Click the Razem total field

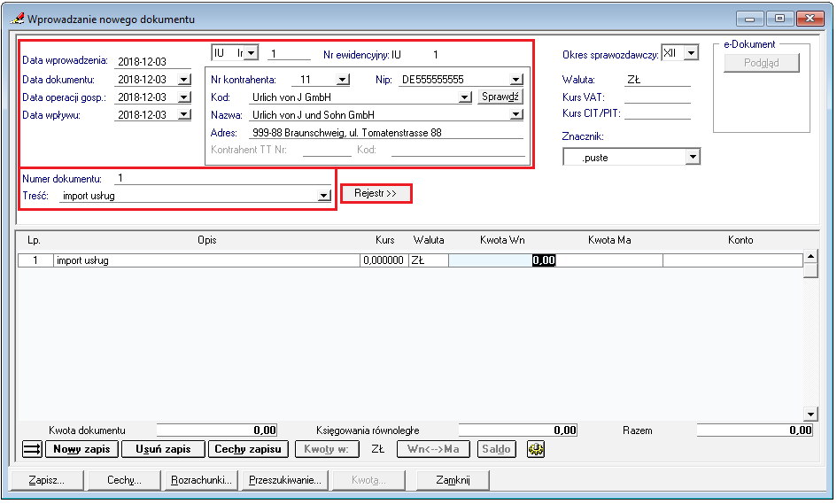(x=755, y=430)
